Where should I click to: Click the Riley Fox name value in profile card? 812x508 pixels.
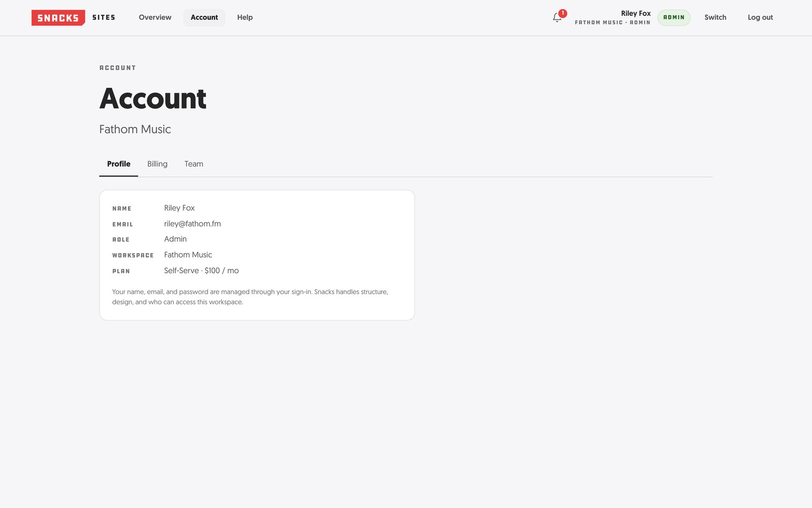click(x=179, y=208)
